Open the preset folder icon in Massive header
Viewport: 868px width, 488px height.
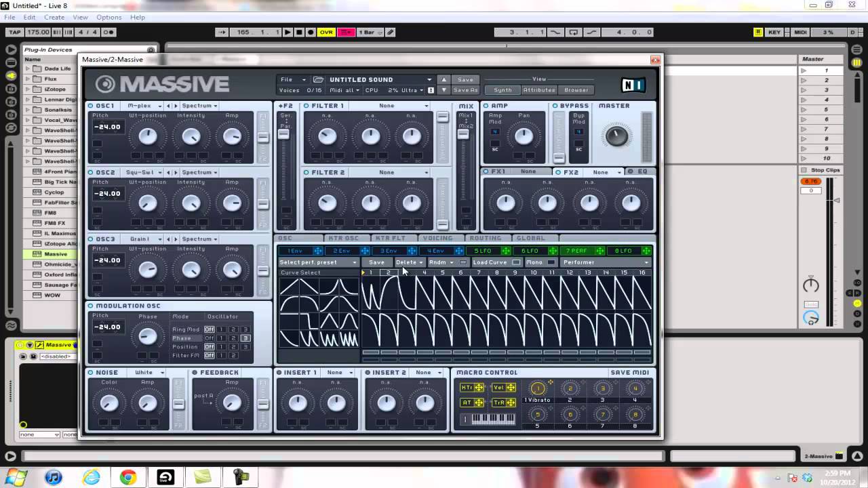318,79
